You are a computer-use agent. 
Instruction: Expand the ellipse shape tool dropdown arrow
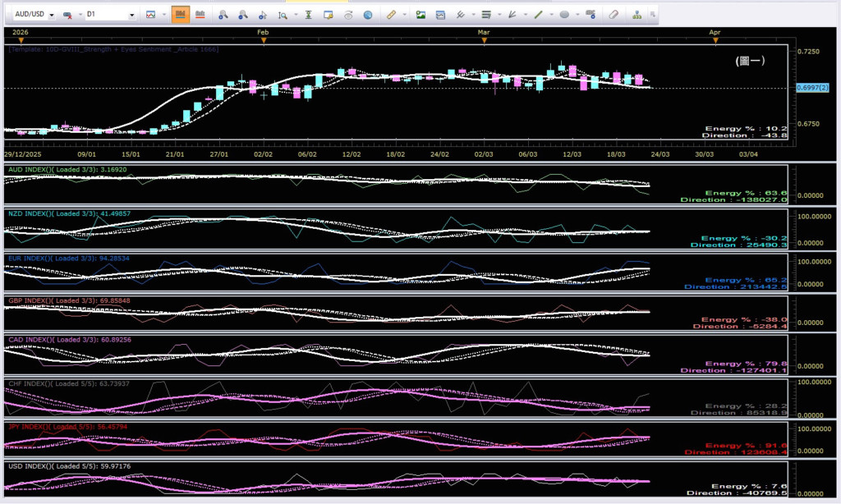tap(577, 15)
